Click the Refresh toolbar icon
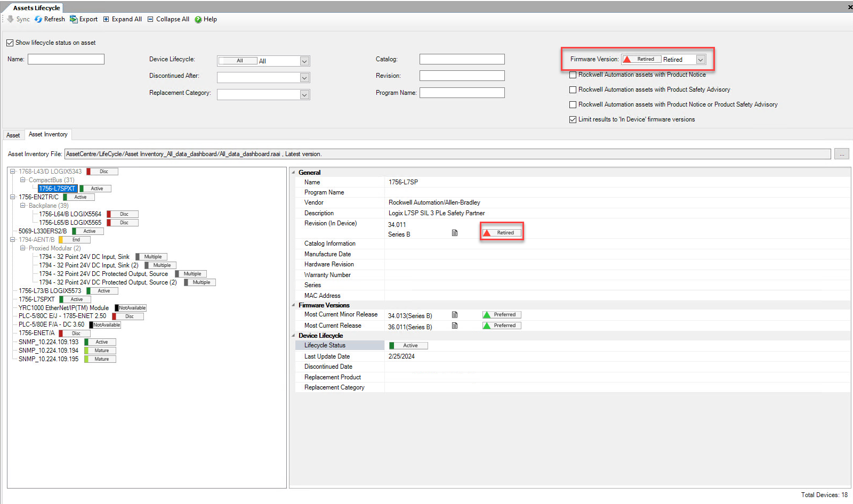Screen dimensions: 853x504 pos(38,19)
